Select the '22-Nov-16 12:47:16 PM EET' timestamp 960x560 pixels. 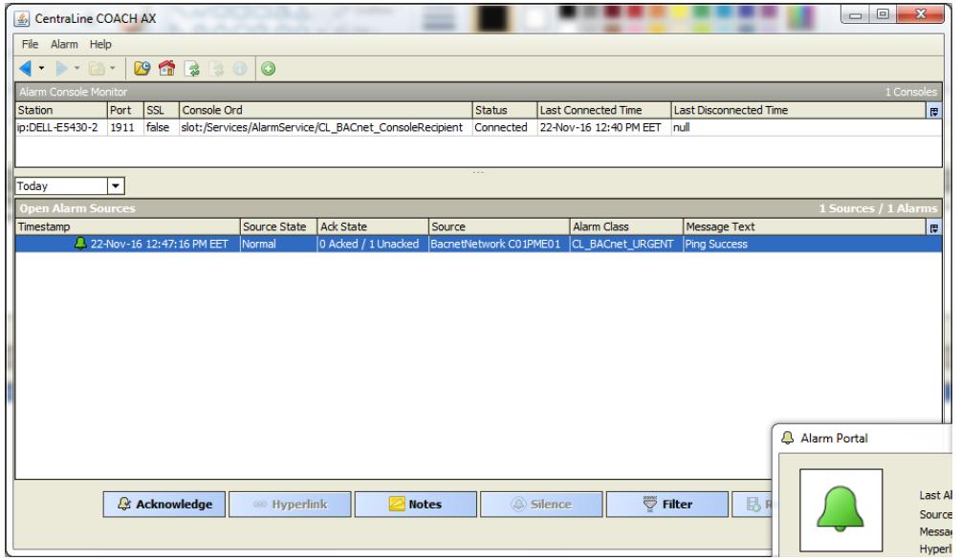coord(159,244)
